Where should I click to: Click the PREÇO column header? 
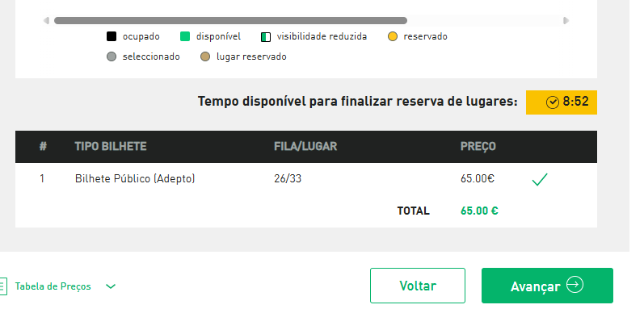point(478,146)
